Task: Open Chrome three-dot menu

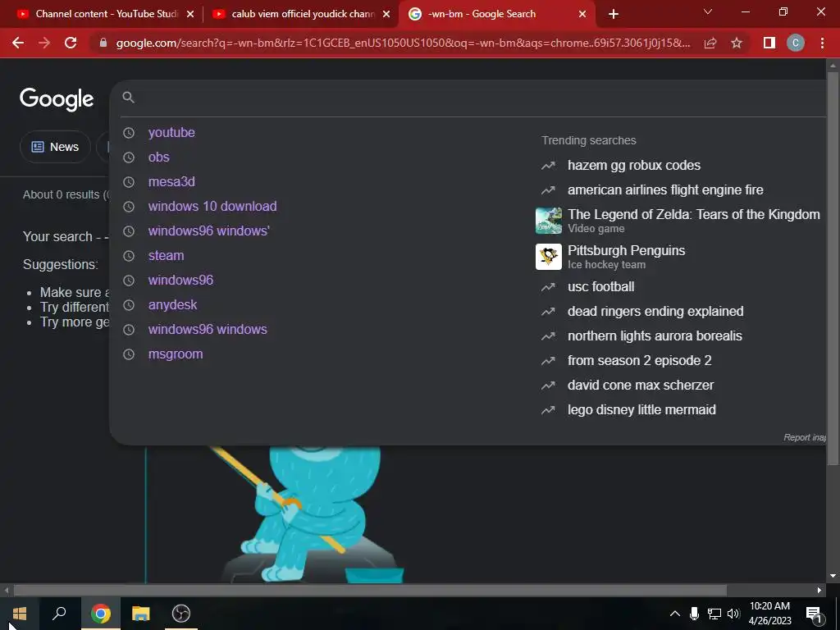Action: pyautogui.click(x=822, y=43)
